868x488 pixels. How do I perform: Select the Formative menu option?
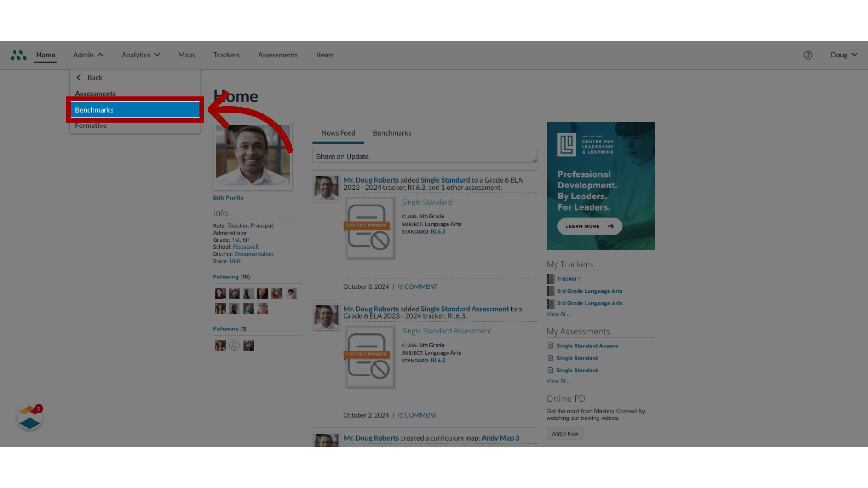[x=90, y=125]
